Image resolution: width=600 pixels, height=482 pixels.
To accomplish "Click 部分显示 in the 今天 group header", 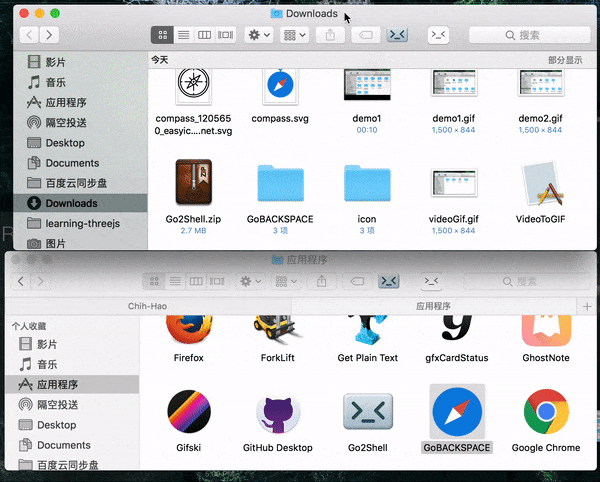I will pyautogui.click(x=565, y=60).
